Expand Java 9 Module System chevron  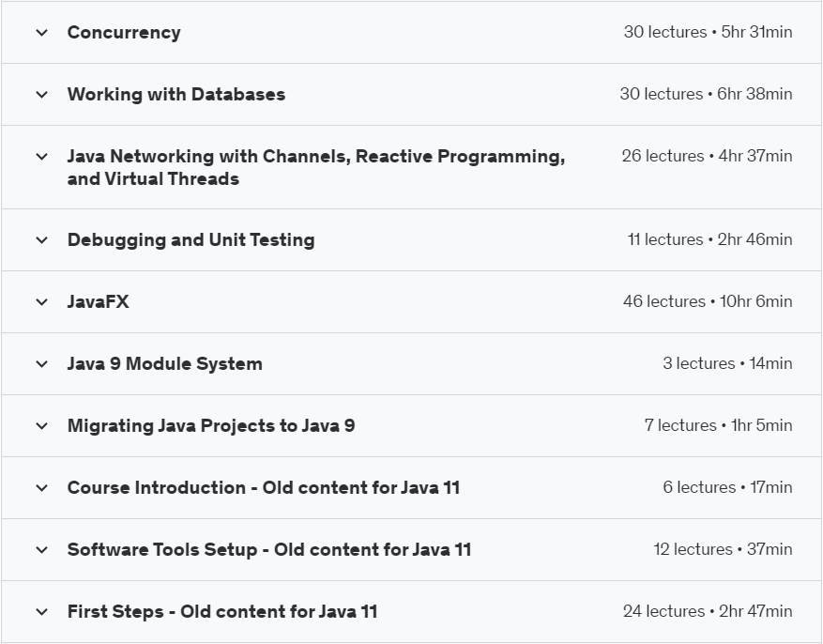tap(41, 364)
